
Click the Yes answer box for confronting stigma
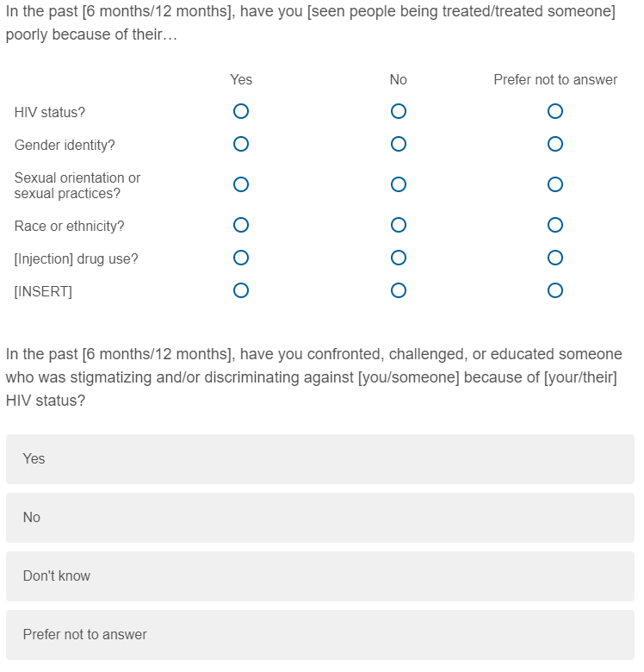pos(320,459)
